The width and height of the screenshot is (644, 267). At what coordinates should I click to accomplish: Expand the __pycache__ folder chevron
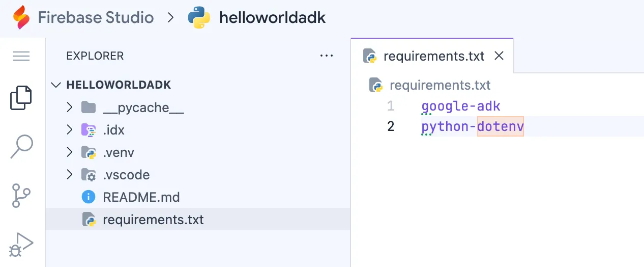pos(70,108)
